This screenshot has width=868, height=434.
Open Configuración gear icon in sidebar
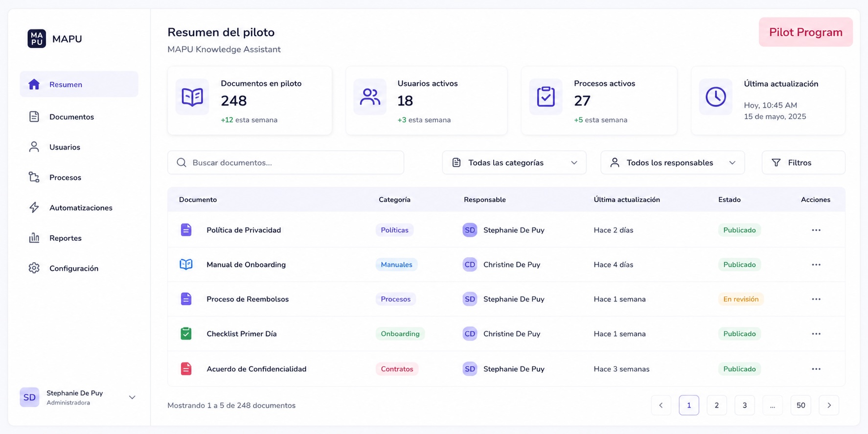tap(34, 268)
